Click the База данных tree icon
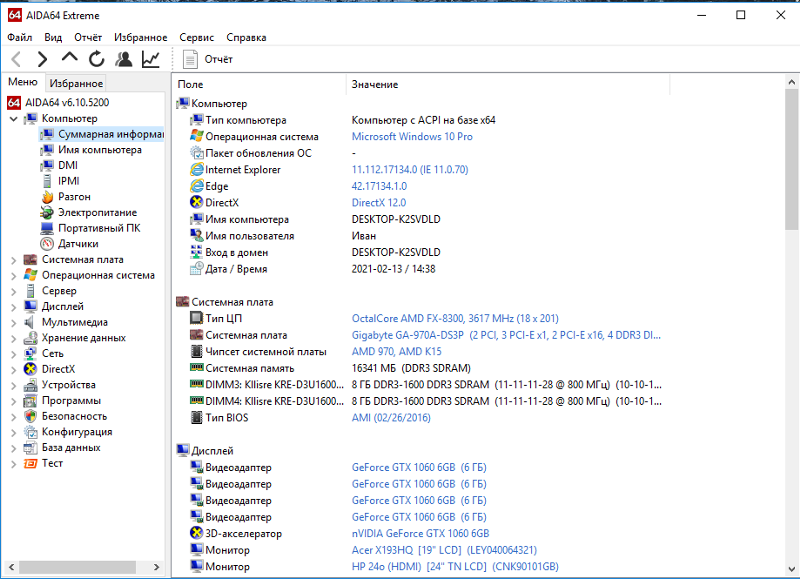Image resolution: width=800 pixels, height=579 pixels. point(31,448)
